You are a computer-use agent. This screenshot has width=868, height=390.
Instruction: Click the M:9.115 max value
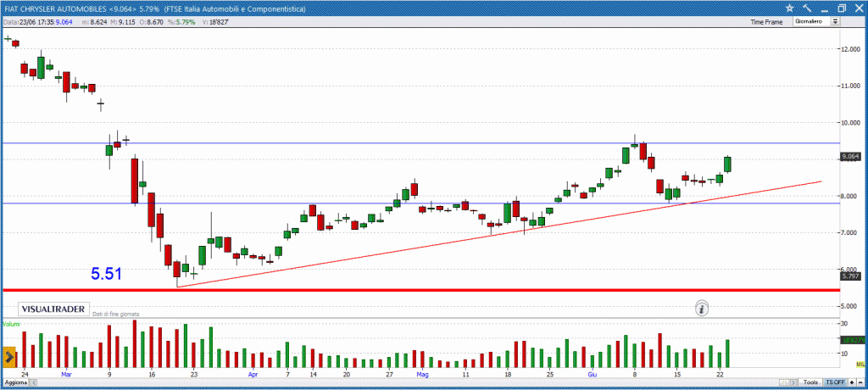[122, 21]
